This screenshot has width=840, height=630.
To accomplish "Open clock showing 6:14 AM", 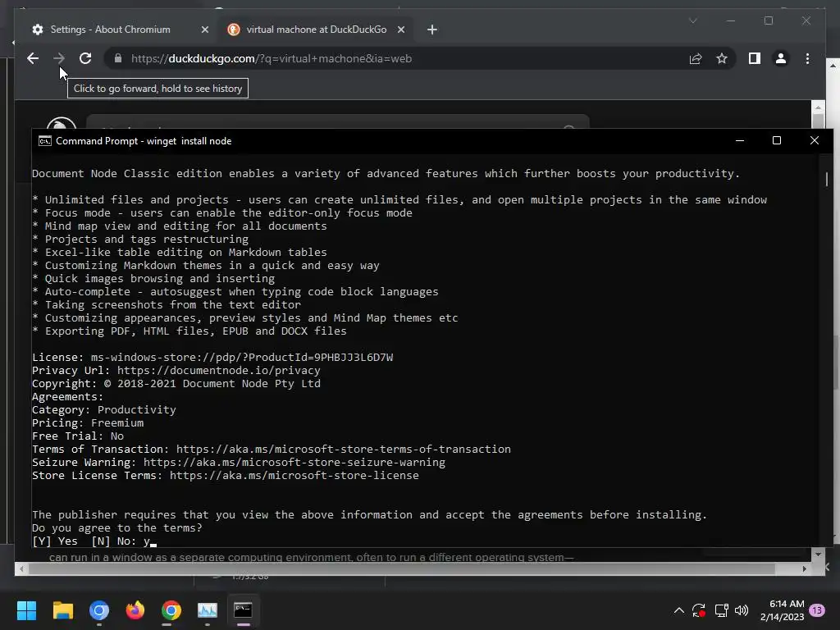I will pyautogui.click(x=782, y=610).
